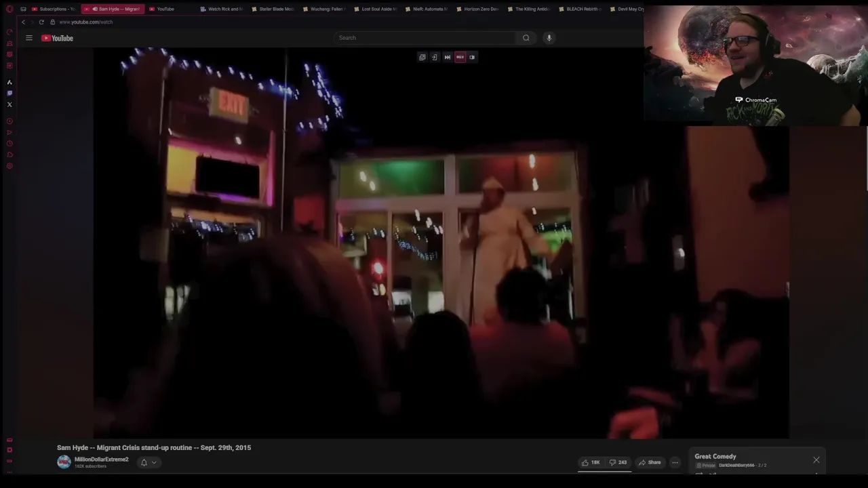Switch to the Subscriptions tab
Image resolution: width=868 pixels, height=488 pixels.
point(54,9)
